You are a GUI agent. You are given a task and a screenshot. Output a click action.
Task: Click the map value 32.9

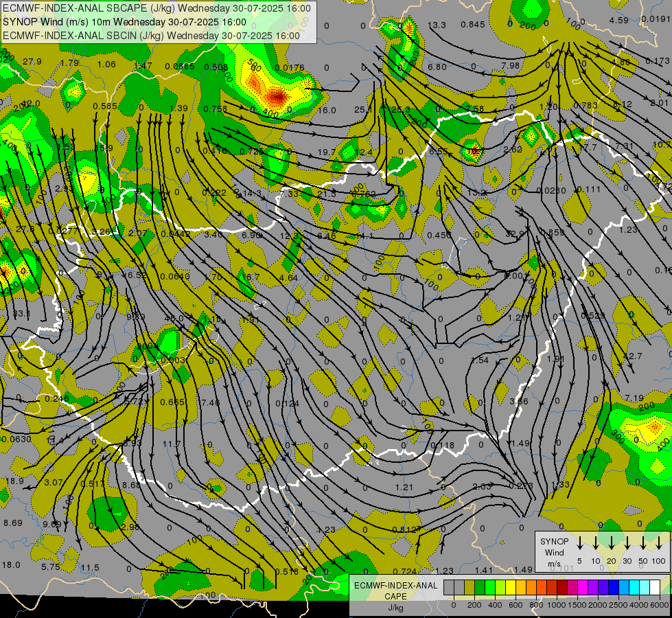515,234
